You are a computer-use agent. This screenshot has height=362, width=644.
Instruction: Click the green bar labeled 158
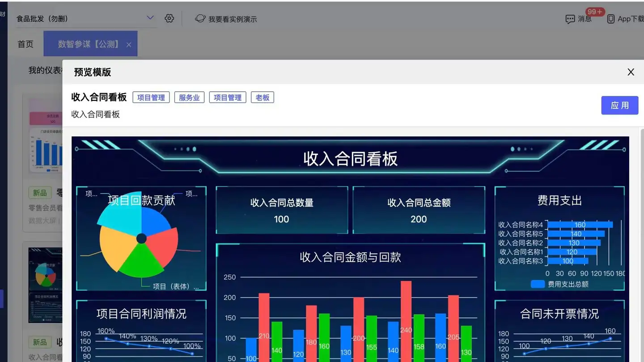tap(419, 338)
